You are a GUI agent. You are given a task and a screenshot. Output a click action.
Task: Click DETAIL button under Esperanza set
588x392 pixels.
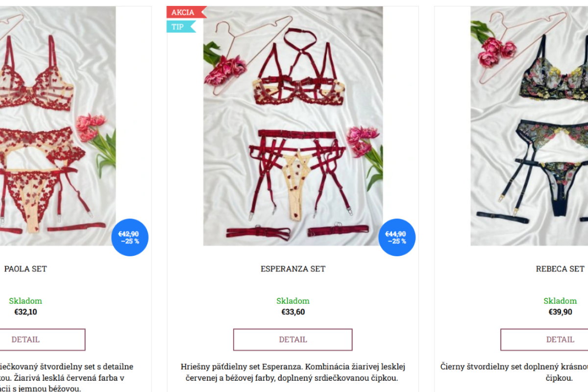point(293,340)
